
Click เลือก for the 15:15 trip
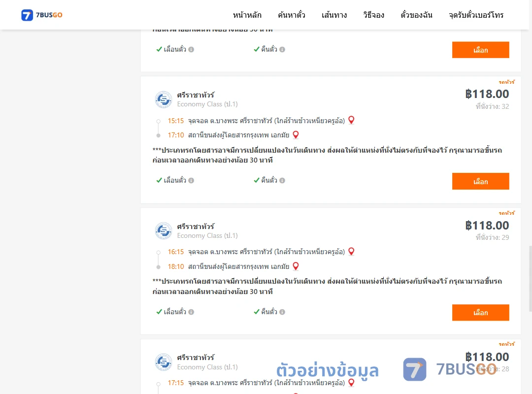pyautogui.click(x=480, y=181)
